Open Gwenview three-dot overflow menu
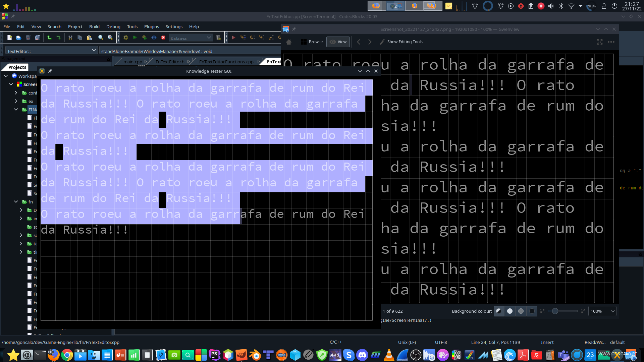Image resolution: width=644 pixels, height=362 pixels. pyautogui.click(x=611, y=42)
